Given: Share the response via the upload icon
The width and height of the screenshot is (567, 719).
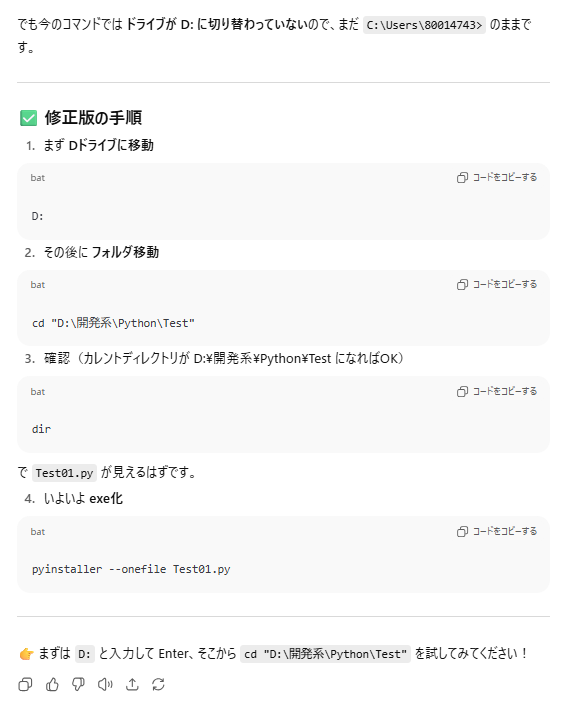Looking at the screenshot, I should 132,685.
